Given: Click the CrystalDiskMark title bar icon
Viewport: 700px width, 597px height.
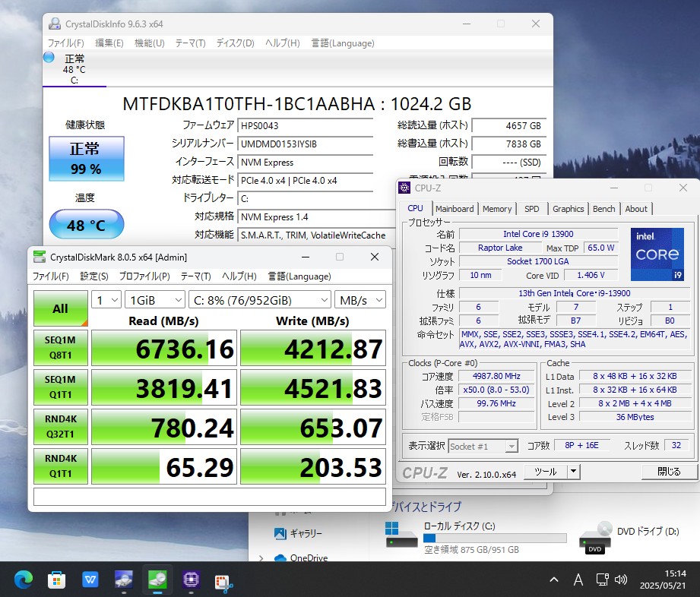Looking at the screenshot, I should pyautogui.click(x=40, y=257).
